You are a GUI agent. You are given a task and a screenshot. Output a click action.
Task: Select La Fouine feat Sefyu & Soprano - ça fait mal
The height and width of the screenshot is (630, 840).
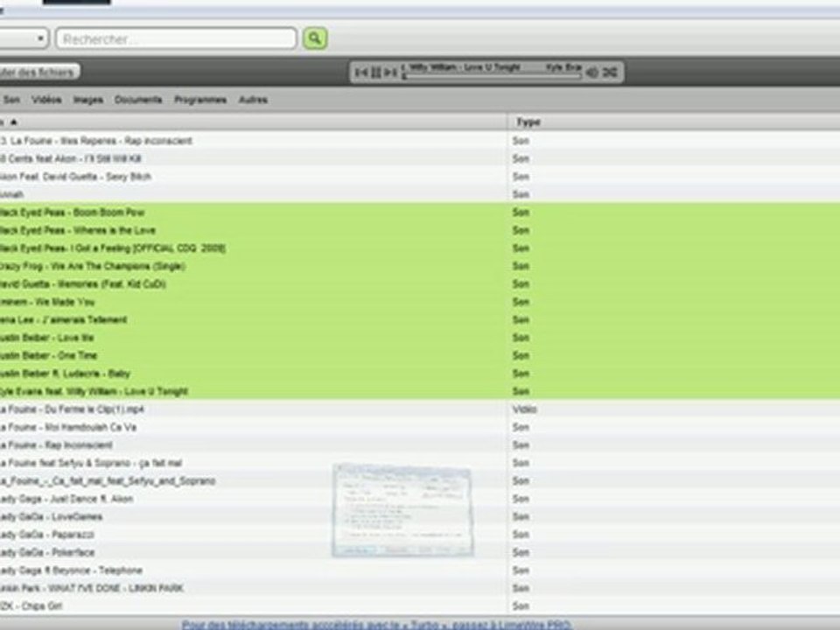pos(420,463)
